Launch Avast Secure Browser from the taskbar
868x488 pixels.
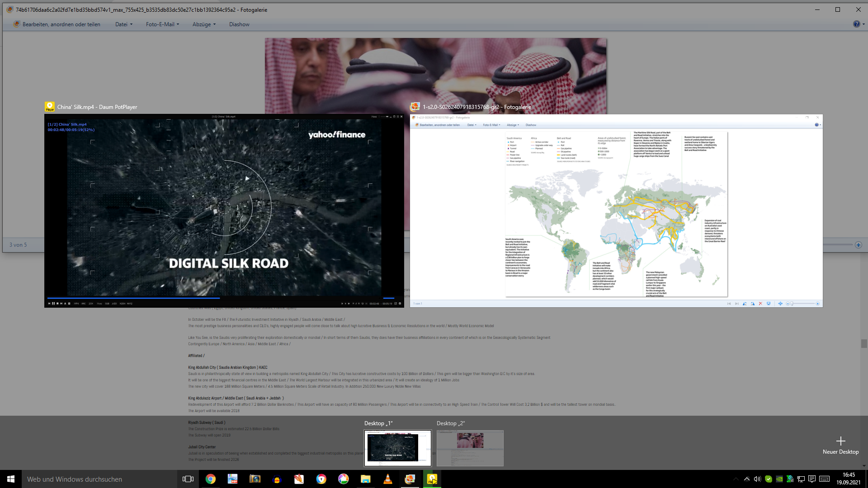tap(321, 479)
